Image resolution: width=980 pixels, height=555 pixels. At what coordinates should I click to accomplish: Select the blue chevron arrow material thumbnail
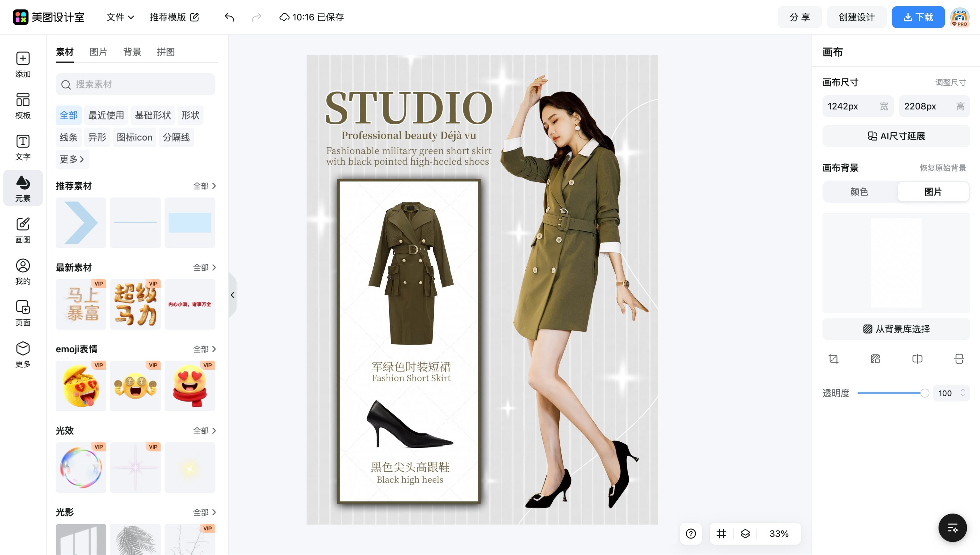[81, 222]
